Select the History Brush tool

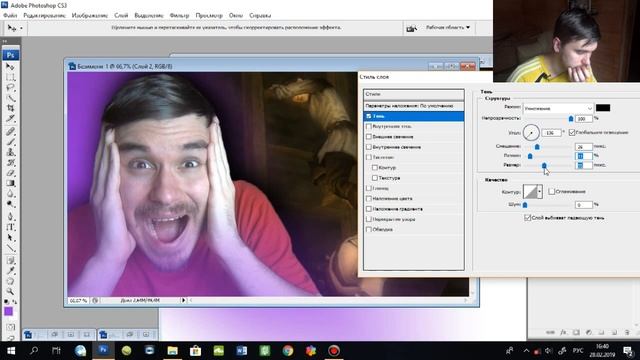point(10,162)
